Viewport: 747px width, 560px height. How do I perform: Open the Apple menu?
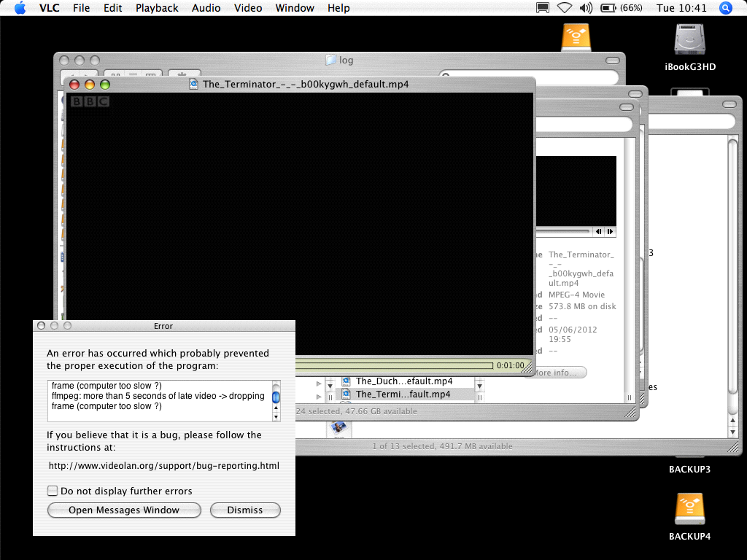(20, 8)
